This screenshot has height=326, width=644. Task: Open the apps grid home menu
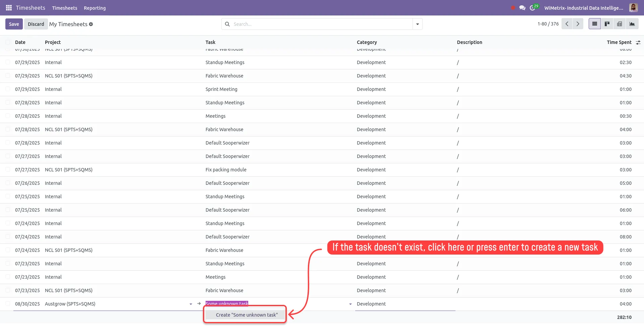point(9,8)
